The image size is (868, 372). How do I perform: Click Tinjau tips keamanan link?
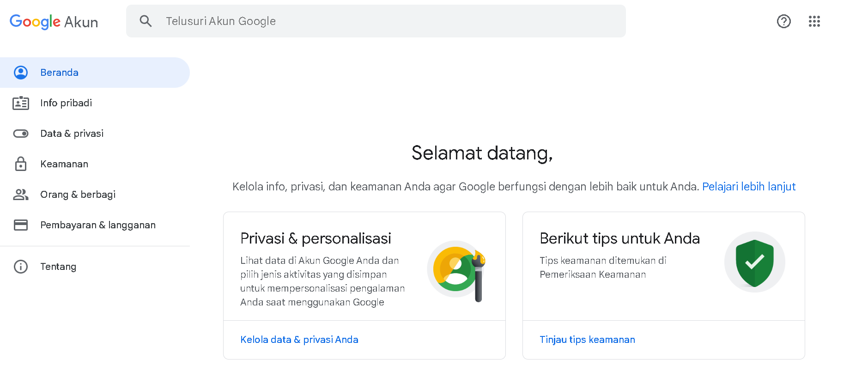(587, 340)
